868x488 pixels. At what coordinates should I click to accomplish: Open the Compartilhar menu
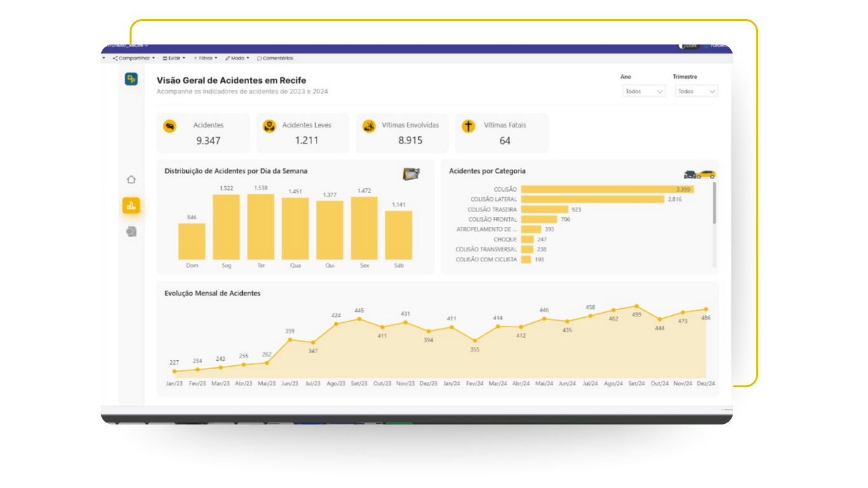(134, 58)
